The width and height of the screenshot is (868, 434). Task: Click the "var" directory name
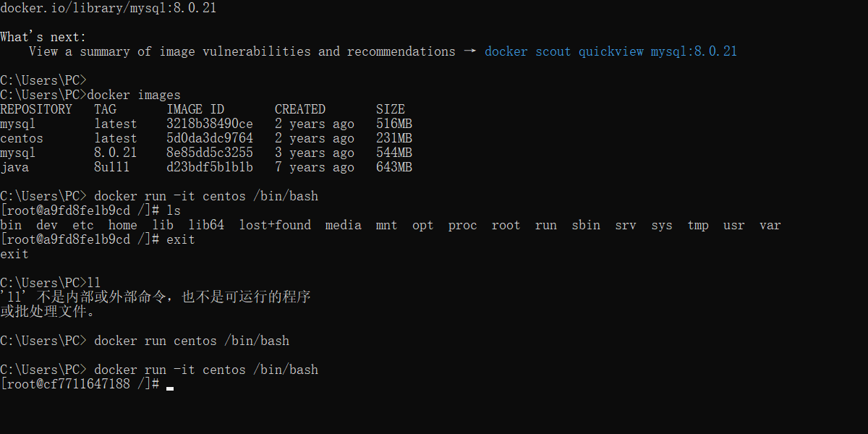(x=770, y=225)
